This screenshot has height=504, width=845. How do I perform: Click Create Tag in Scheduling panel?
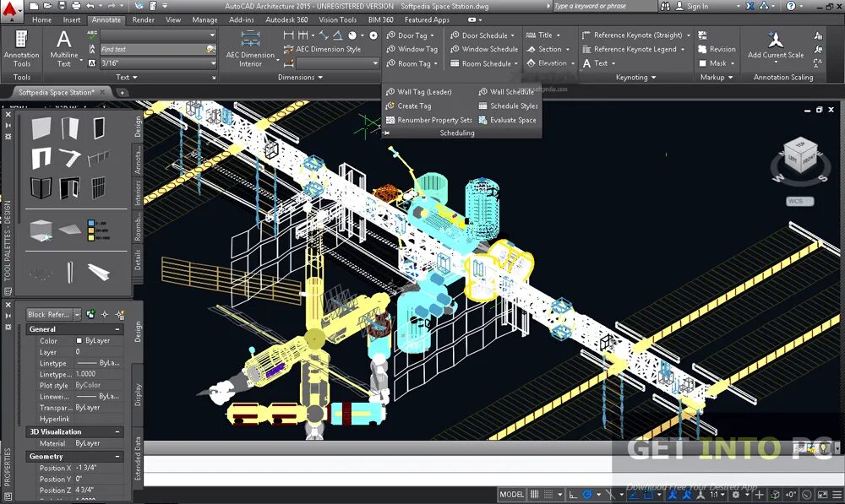[408, 106]
